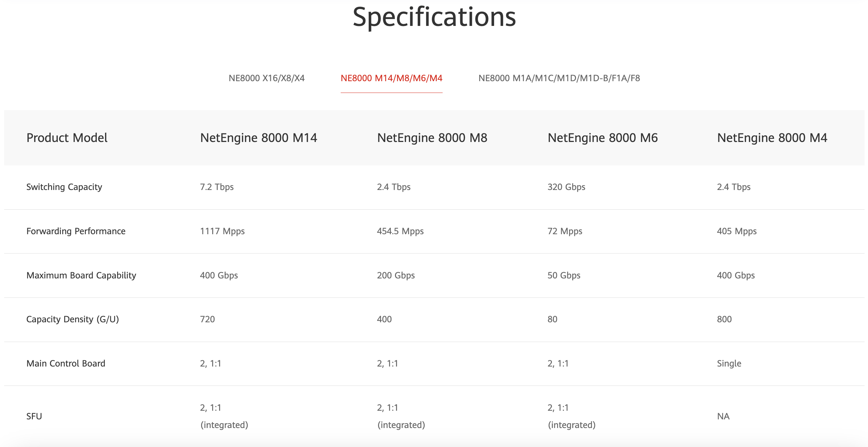Click the NA value in SFU row

click(723, 416)
